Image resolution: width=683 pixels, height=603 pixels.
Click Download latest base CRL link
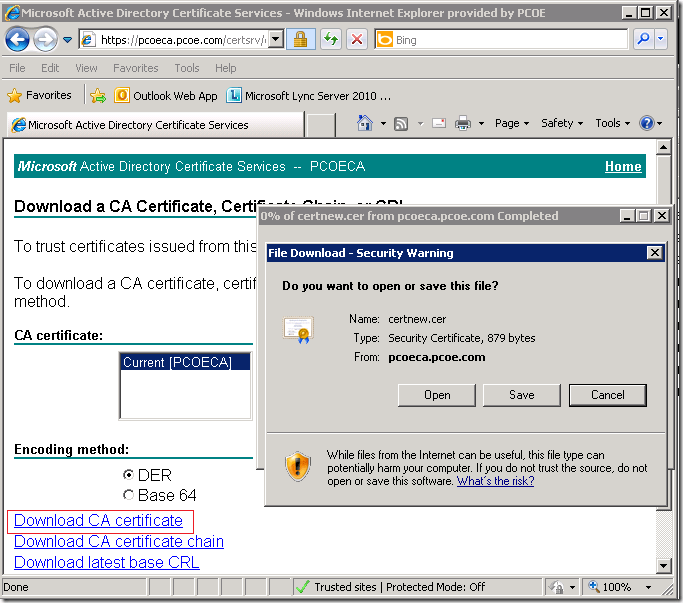click(x=107, y=562)
